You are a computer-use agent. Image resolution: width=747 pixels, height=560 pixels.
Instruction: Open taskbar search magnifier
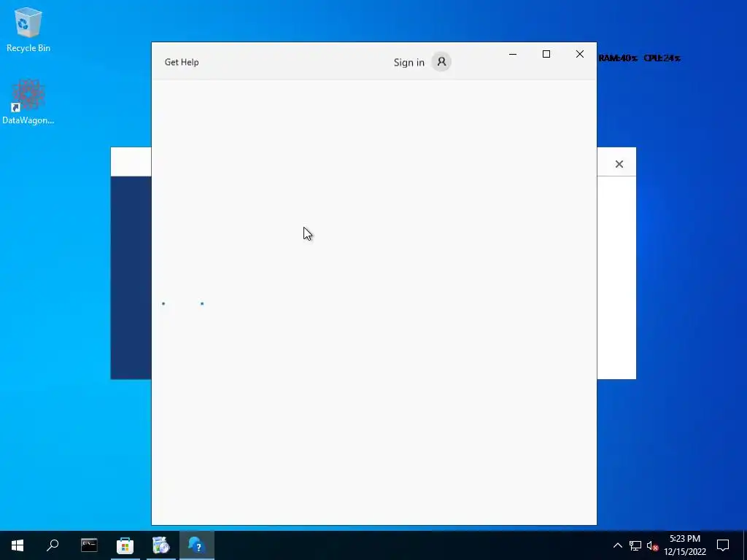tap(53, 545)
